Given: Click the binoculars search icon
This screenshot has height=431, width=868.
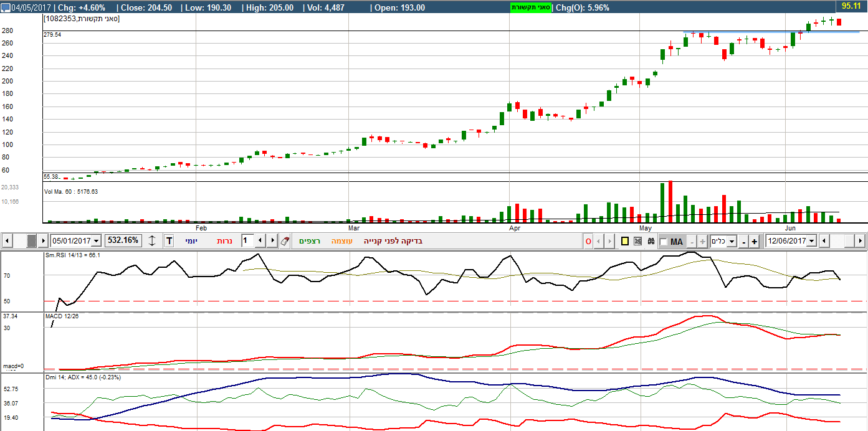Looking at the screenshot, I should [x=651, y=241].
